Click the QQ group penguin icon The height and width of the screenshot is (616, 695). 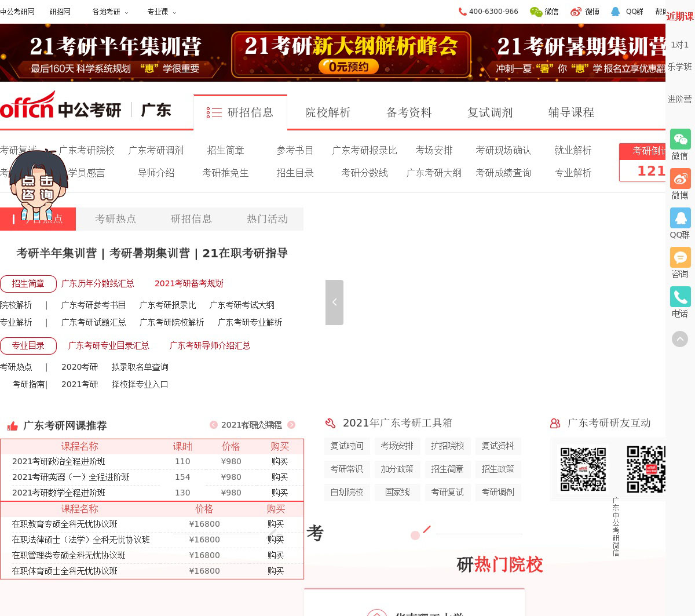[680, 218]
